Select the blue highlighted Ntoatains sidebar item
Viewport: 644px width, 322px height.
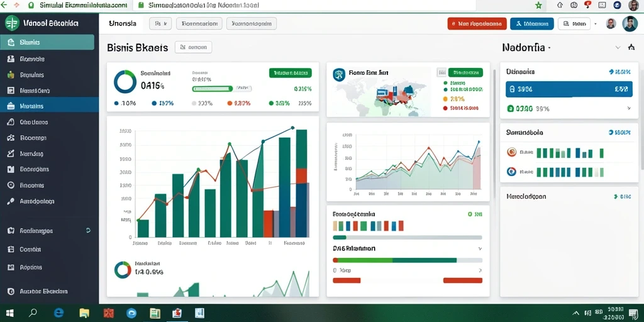coord(49,106)
